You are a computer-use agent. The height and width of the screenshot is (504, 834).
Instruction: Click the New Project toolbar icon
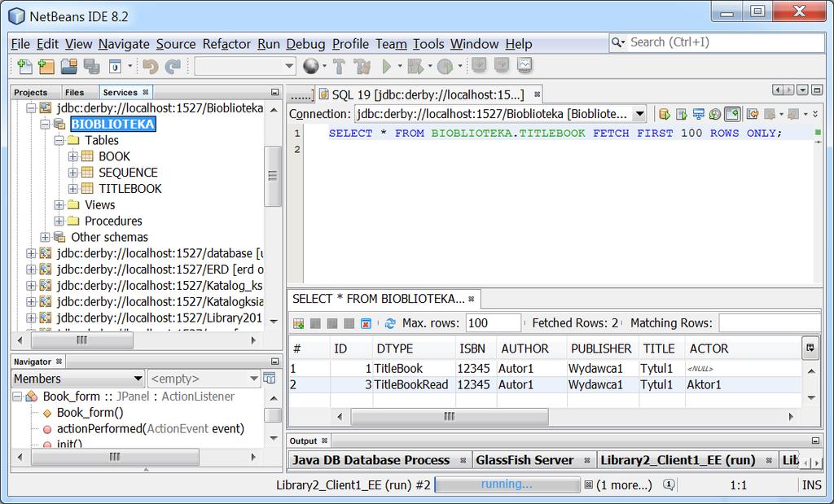pos(46,67)
